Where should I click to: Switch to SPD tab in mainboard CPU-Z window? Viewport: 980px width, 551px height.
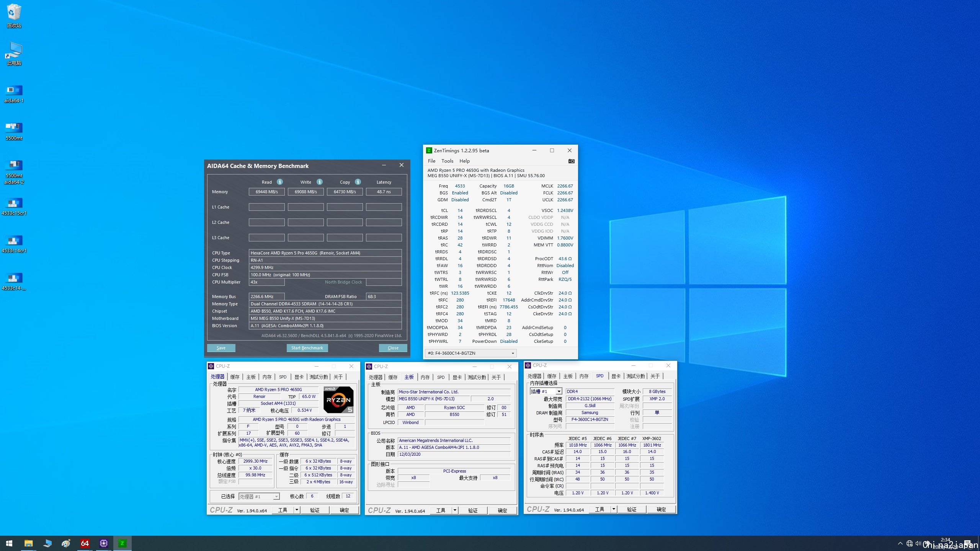point(441,377)
